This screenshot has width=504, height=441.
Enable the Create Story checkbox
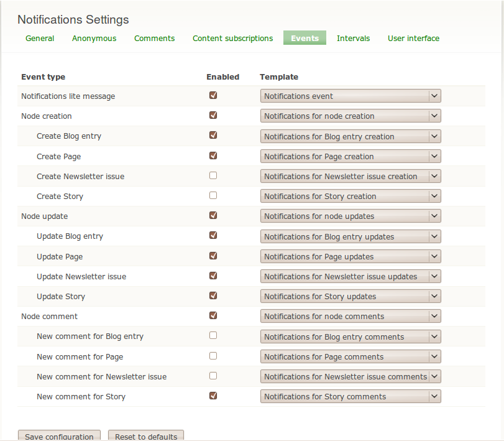pos(213,195)
